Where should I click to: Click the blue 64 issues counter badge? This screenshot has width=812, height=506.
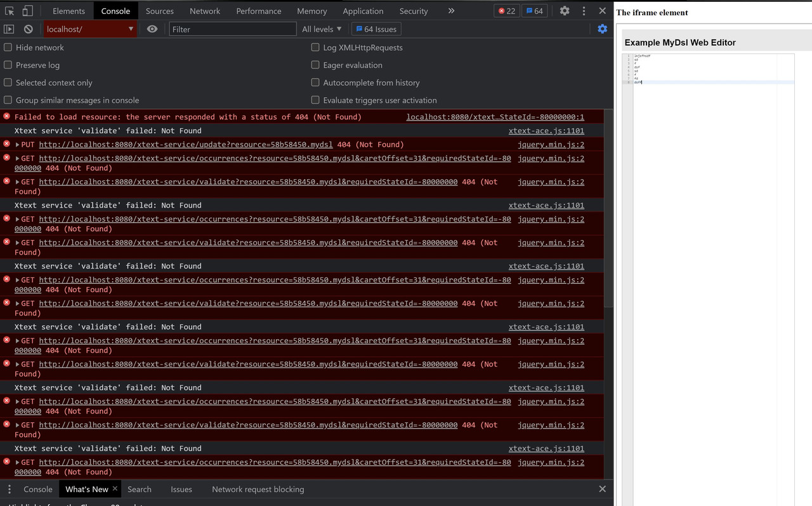point(534,11)
